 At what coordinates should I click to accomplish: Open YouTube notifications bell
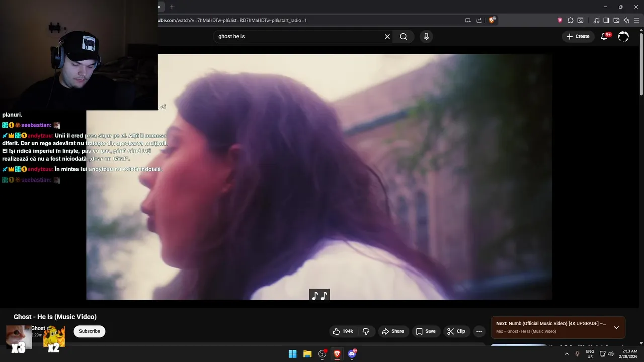point(605,36)
